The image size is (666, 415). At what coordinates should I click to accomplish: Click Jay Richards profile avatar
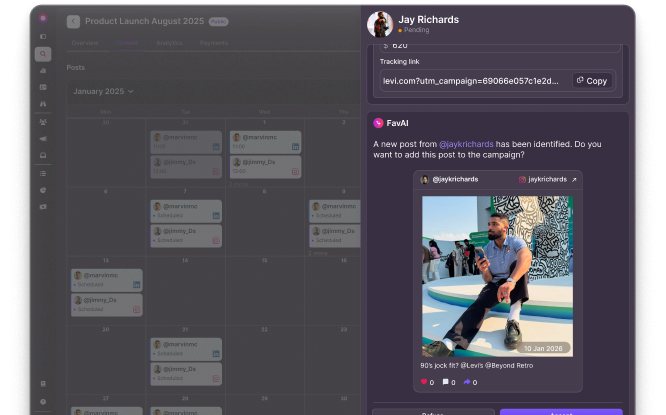pyautogui.click(x=380, y=24)
